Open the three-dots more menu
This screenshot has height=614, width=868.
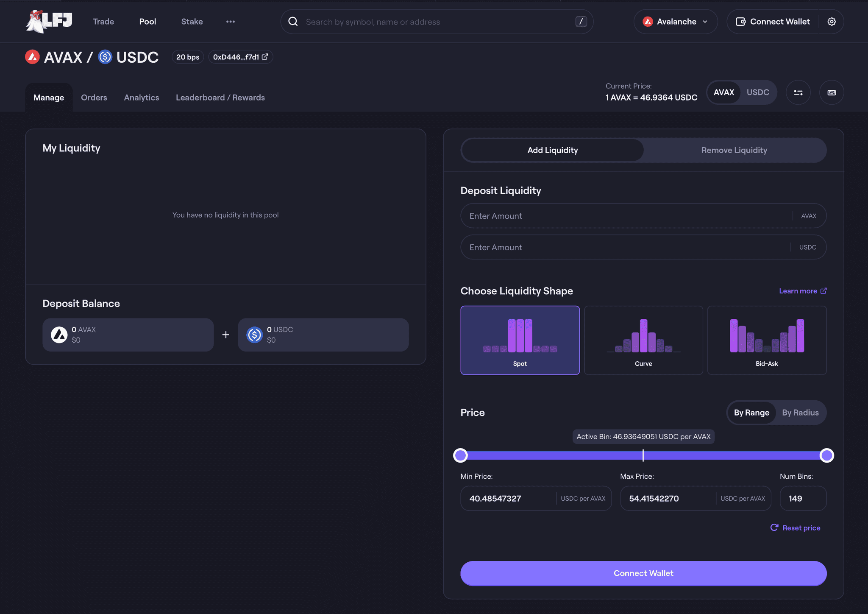coord(230,22)
